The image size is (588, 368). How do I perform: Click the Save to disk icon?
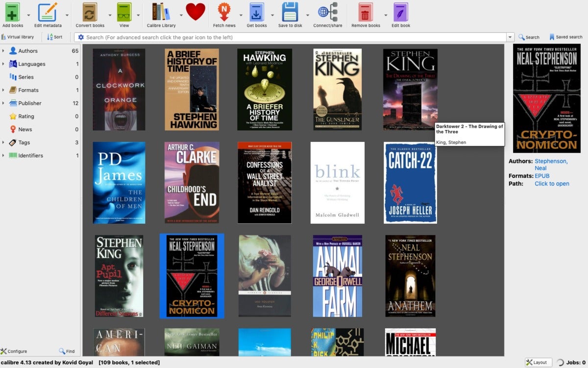tap(290, 11)
